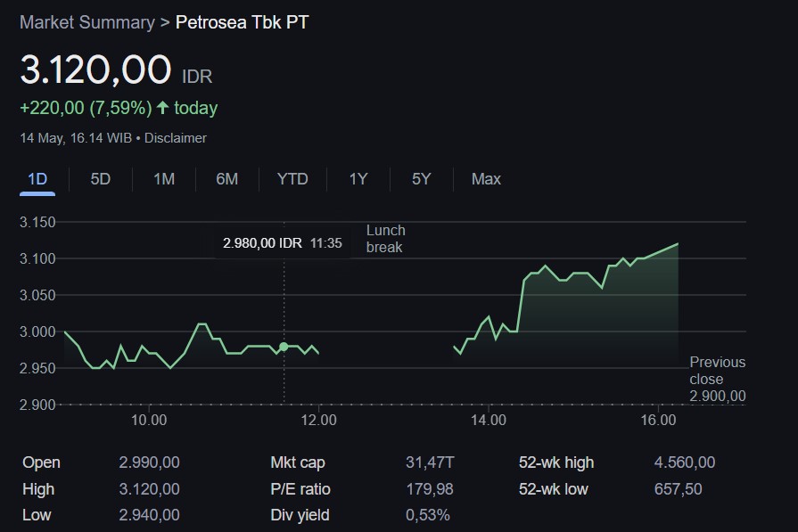Open the Disclaimer link

point(175,138)
